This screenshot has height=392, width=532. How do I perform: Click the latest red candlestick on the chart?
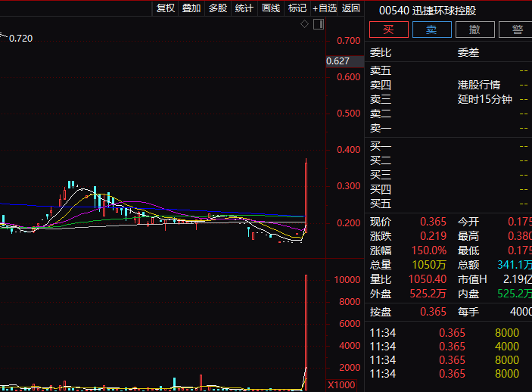306,195
